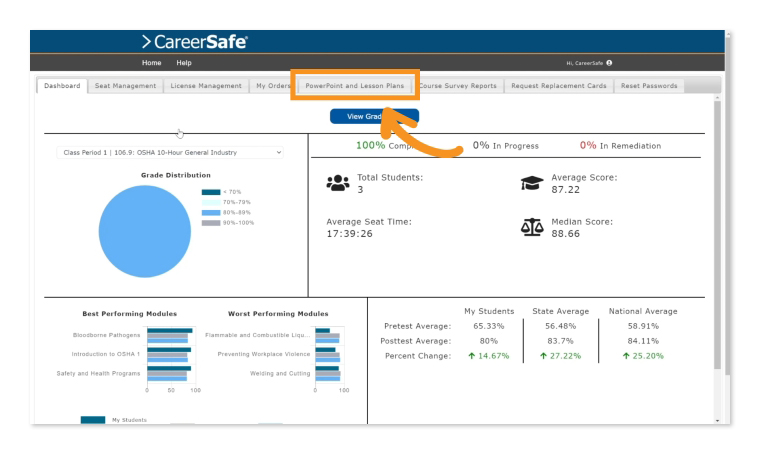Image resolution: width=760 pixels, height=454 pixels.
Task: Switch to the Dashboard tab
Action: 62,86
